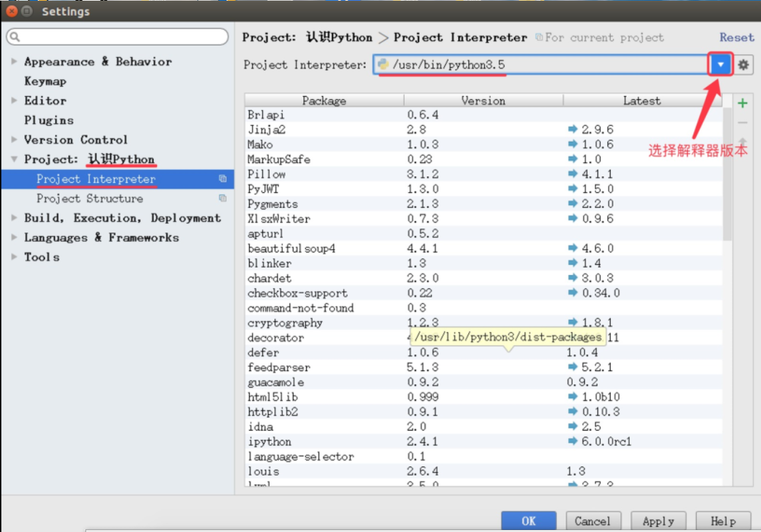Select the guacamole package row
This screenshot has height=532, width=761.
tap(483, 382)
